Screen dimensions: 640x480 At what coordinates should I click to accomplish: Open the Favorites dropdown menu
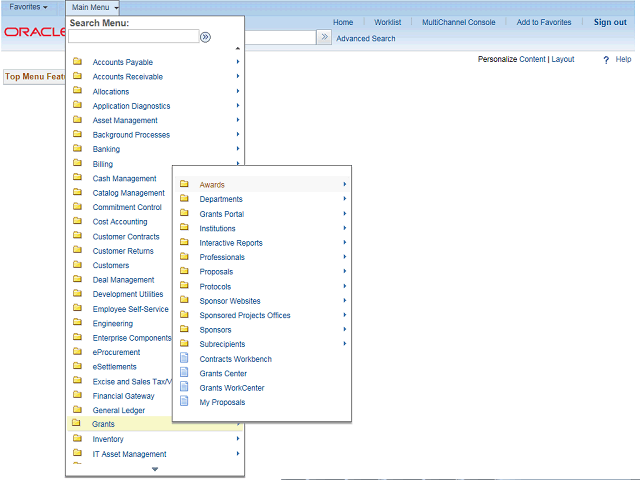point(28,7)
